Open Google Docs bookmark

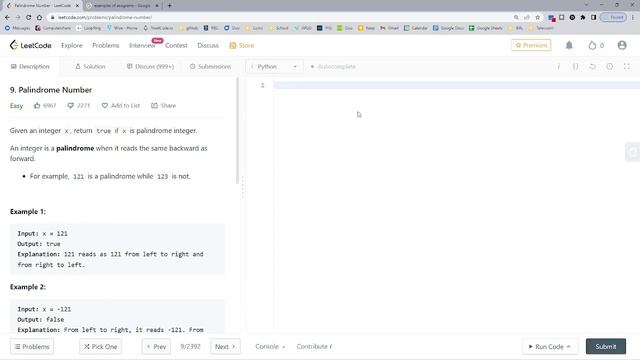click(x=448, y=28)
